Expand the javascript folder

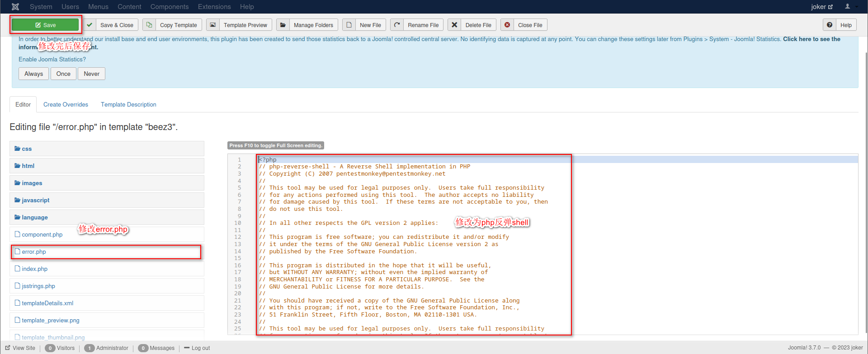[x=107, y=200]
